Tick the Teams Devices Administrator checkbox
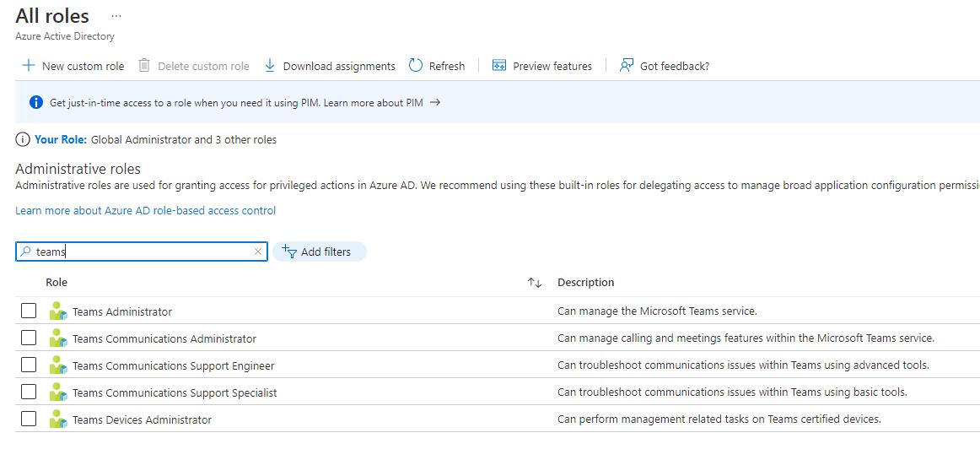The width and height of the screenshot is (980, 449). (x=29, y=419)
